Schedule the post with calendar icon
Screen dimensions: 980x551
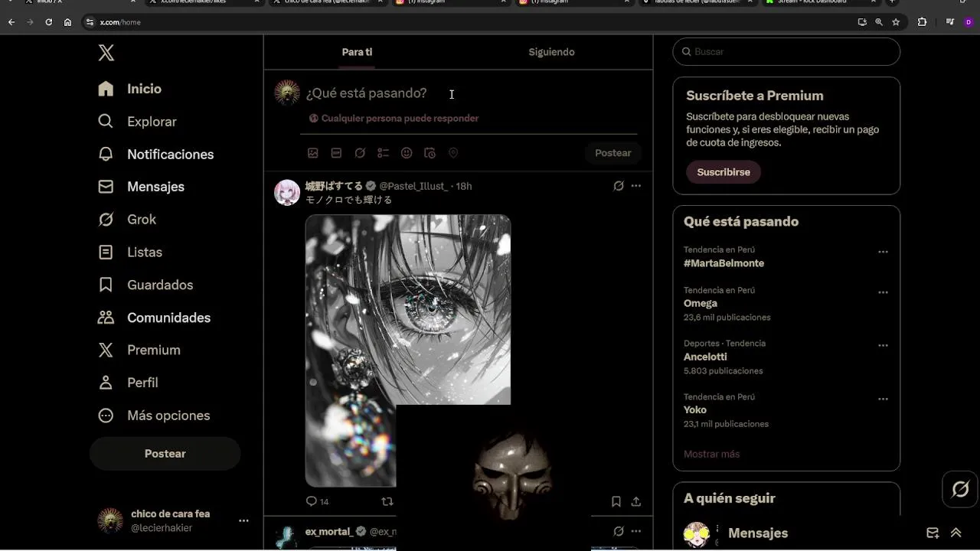click(430, 153)
